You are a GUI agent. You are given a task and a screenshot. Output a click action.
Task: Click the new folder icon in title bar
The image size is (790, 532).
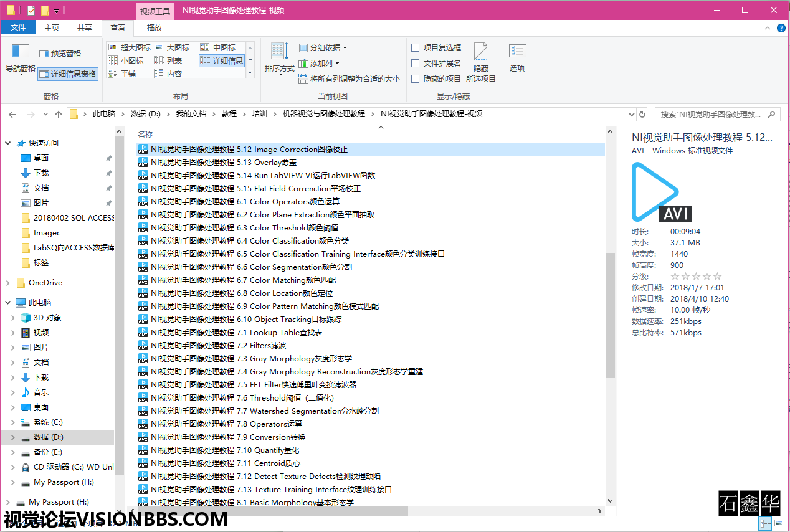[45, 10]
